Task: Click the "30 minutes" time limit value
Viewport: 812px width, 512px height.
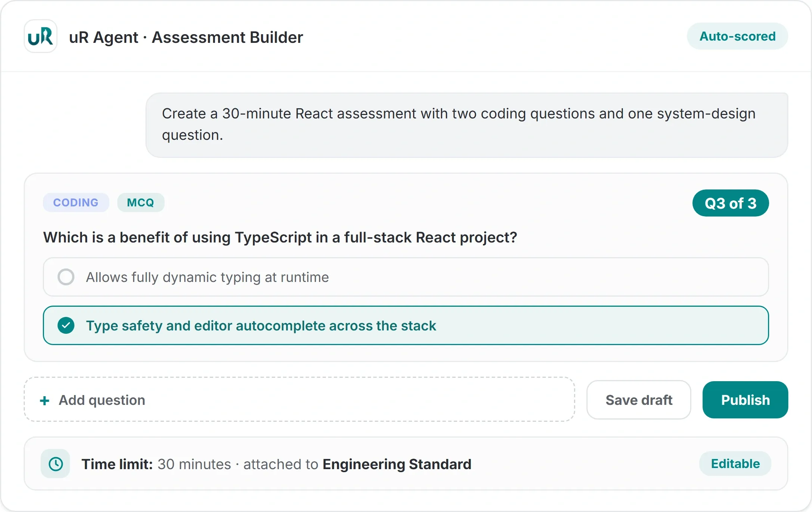Action: [x=194, y=464]
